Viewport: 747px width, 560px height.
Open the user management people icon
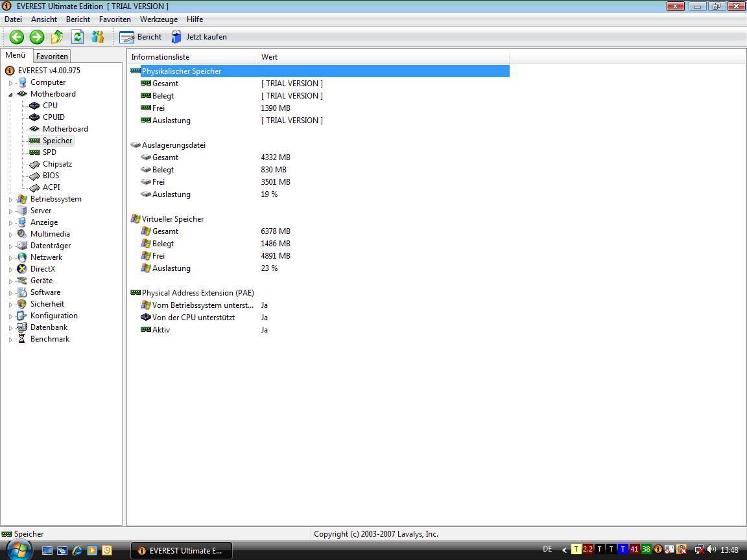98,37
